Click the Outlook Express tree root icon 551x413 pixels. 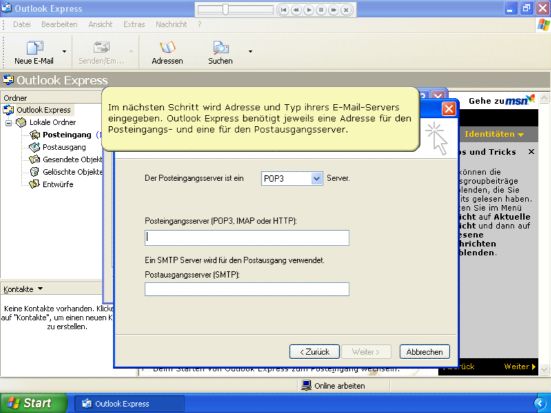(8, 110)
